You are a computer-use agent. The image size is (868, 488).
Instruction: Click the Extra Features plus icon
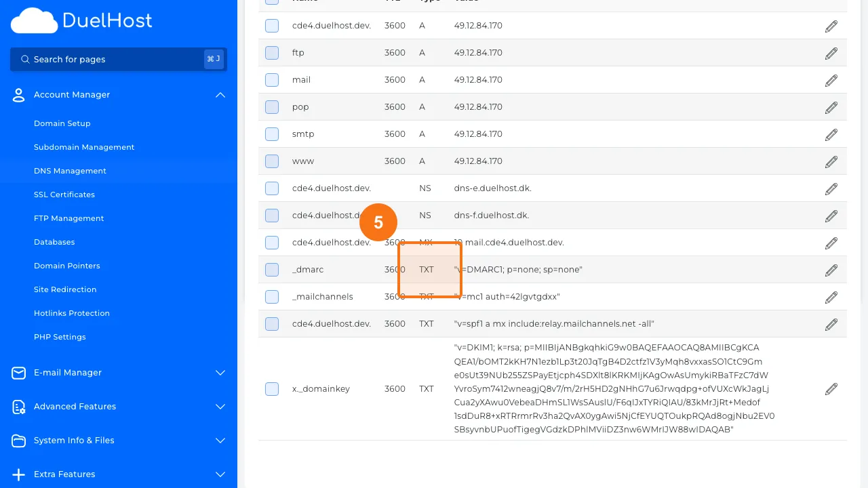(18, 474)
